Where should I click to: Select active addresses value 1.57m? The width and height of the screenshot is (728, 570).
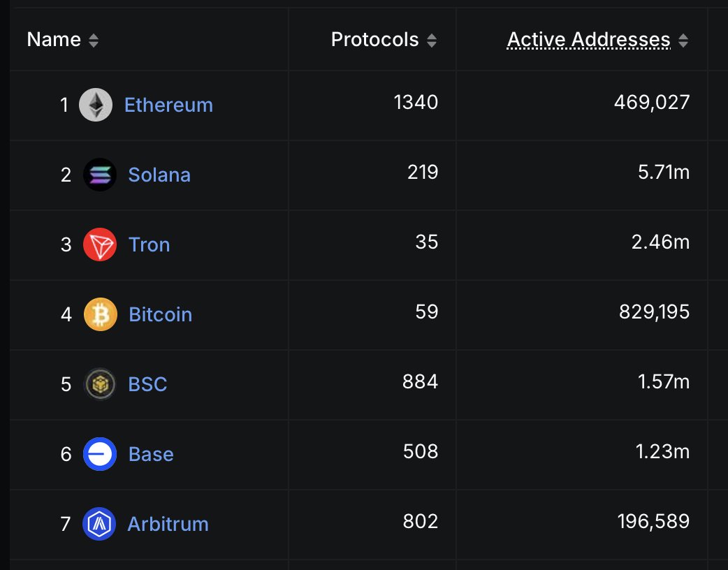coord(664,381)
